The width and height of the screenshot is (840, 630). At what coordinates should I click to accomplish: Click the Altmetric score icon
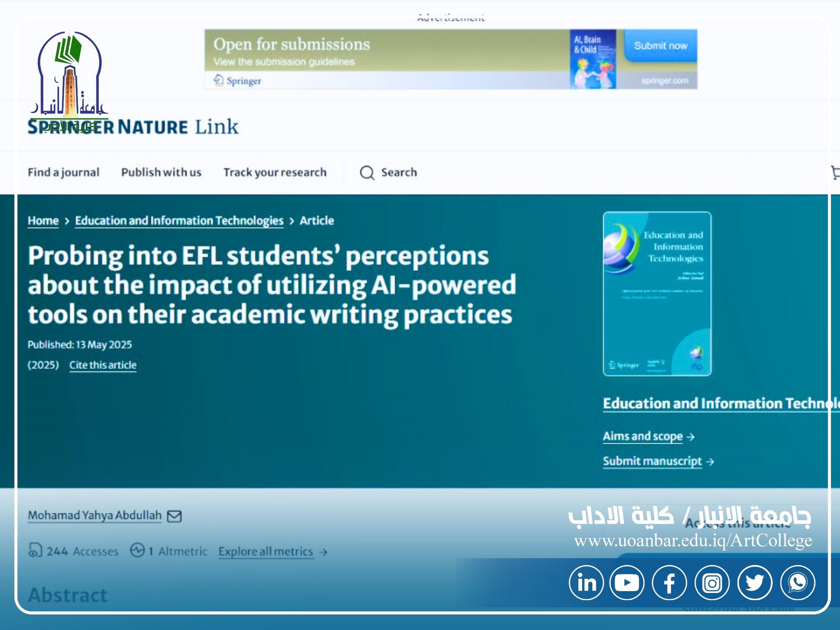pyautogui.click(x=137, y=550)
